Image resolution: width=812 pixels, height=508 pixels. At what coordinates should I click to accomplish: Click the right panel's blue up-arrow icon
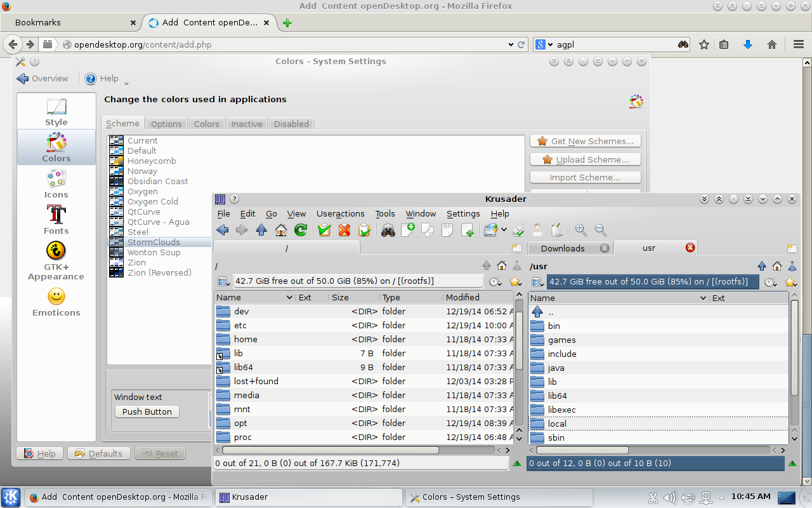[x=762, y=266]
